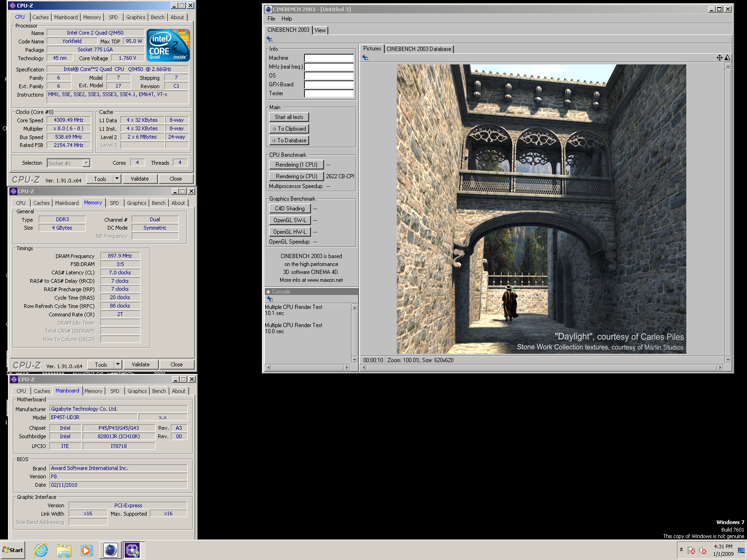Click the console scrollbar up arrow

pyautogui.click(x=354, y=308)
